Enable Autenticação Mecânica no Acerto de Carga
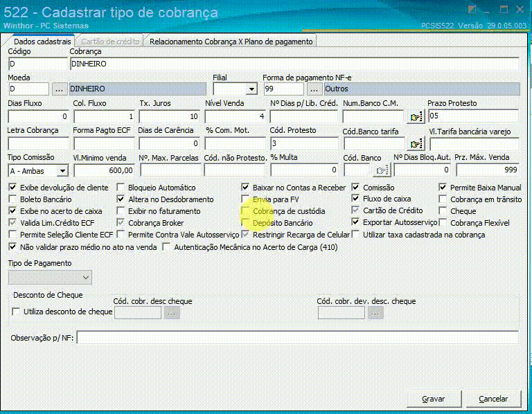The height and width of the screenshot is (414, 532). (x=166, y=247)
